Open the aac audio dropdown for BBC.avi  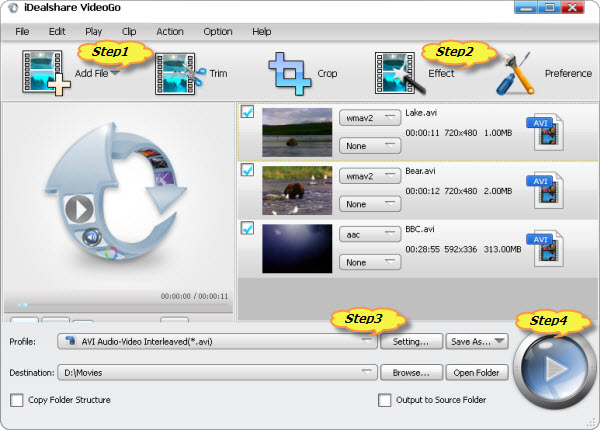[370, 235]
